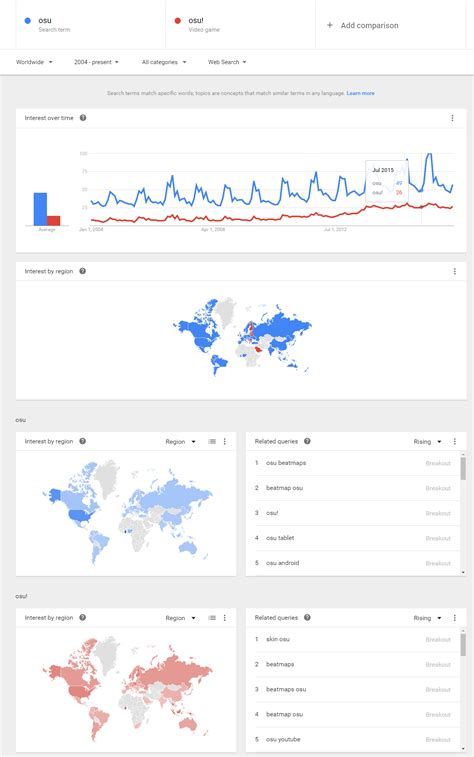The height and width of the screenshot is (757, 474).
Task: Click scrollbar thumb in osu Related queries list
Action: 463,468
